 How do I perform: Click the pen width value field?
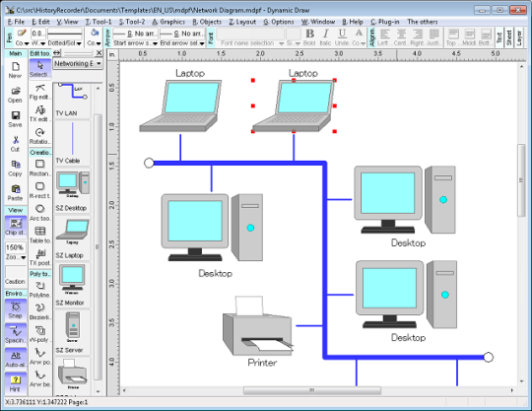pyautogui.click(x=38, y=34)
